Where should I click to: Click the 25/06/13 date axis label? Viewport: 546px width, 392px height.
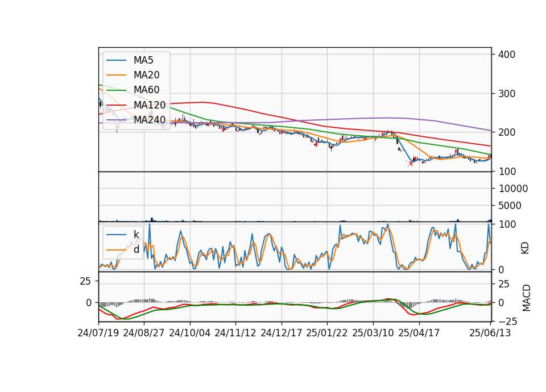coord(490,333)
